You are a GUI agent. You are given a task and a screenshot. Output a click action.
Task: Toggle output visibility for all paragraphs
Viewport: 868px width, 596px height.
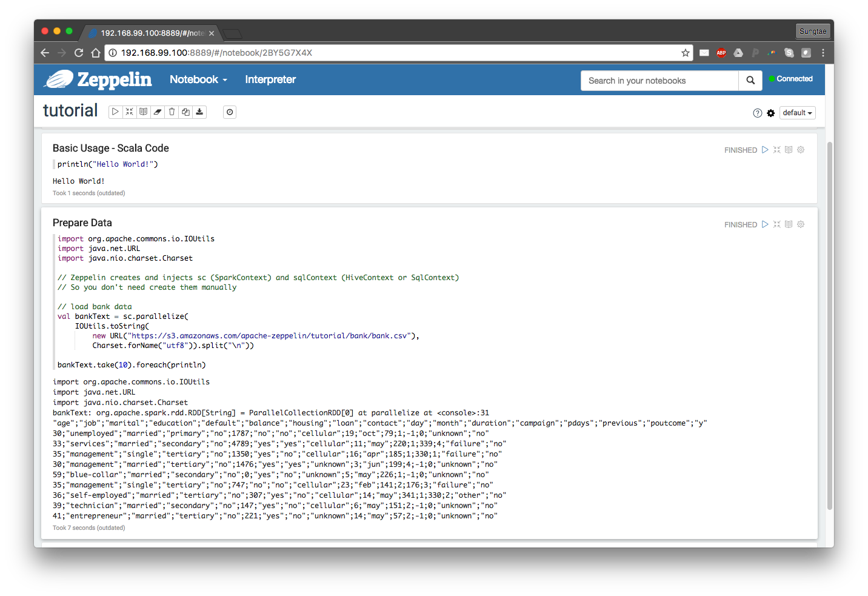pos(143,112)
